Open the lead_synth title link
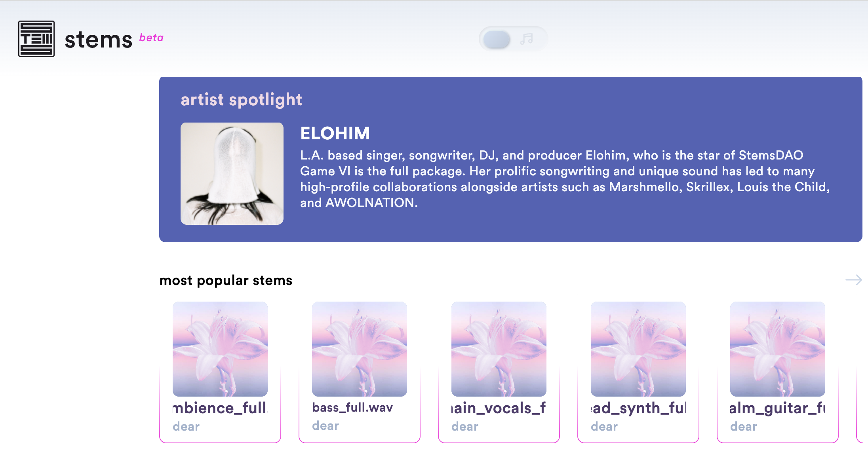 click(638, 408)
